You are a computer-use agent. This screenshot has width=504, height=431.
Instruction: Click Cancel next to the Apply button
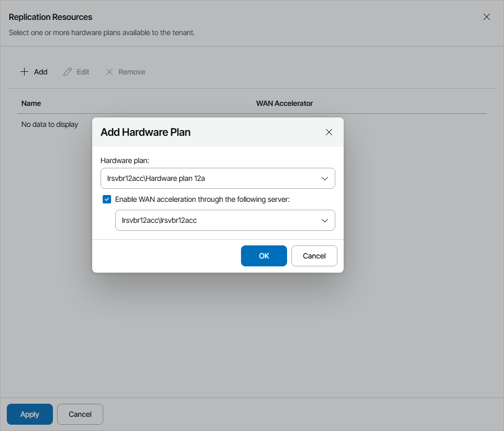pos(80,414)
